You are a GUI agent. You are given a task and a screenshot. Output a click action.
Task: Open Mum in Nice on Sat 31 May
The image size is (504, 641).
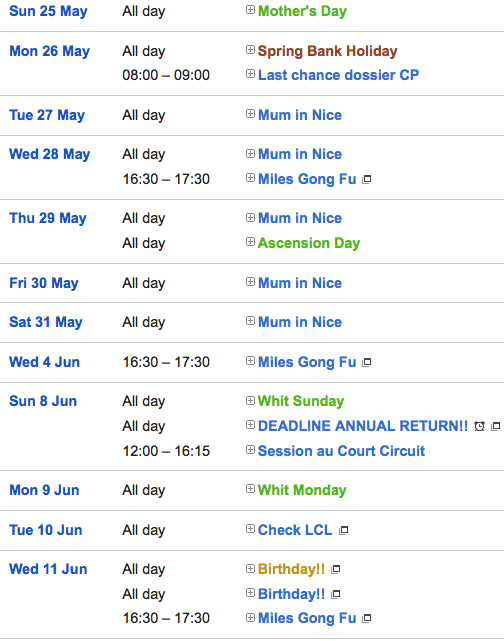point(300,322)
